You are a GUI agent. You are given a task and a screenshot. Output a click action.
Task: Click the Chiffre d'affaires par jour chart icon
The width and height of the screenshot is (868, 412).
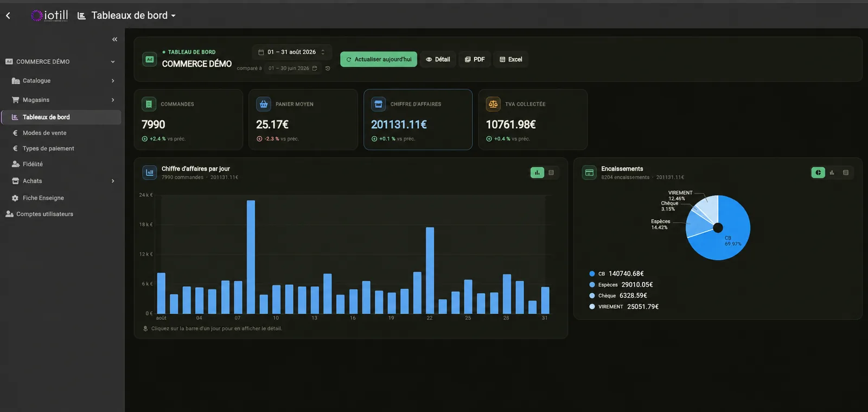coord(150,173)
